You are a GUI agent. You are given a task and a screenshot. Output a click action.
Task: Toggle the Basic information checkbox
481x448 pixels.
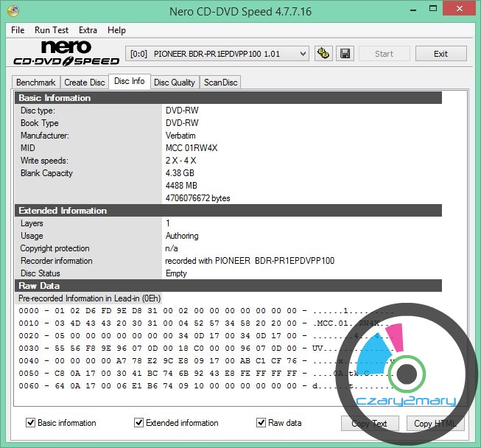point(31,423)
